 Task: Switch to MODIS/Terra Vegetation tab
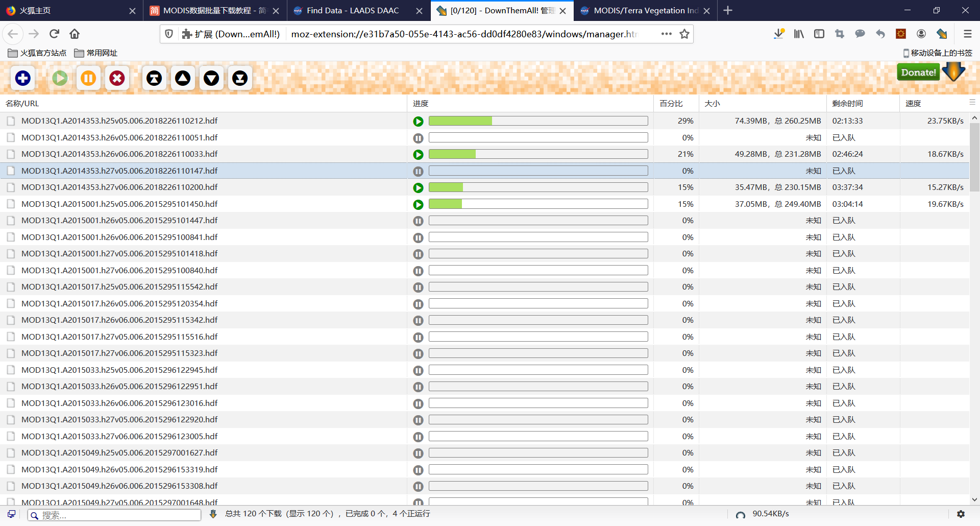[646, 10]
